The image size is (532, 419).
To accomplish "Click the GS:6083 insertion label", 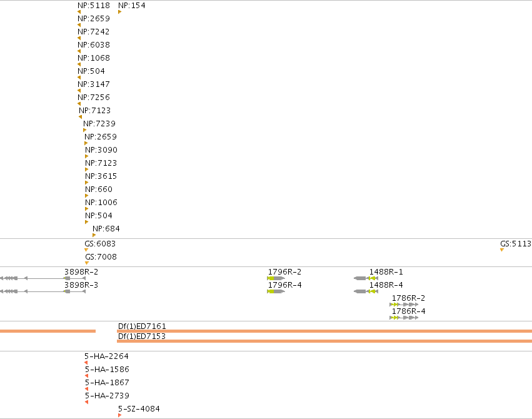I will [100, 244].
